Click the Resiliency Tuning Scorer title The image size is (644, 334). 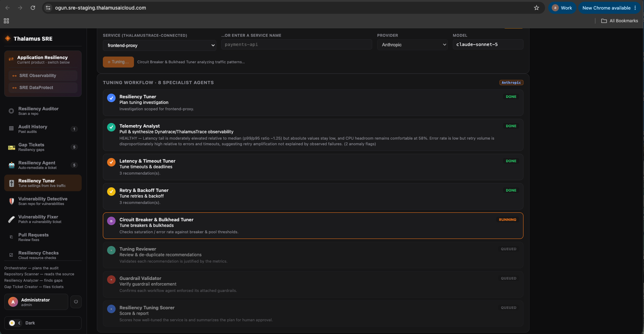[147, 307]
